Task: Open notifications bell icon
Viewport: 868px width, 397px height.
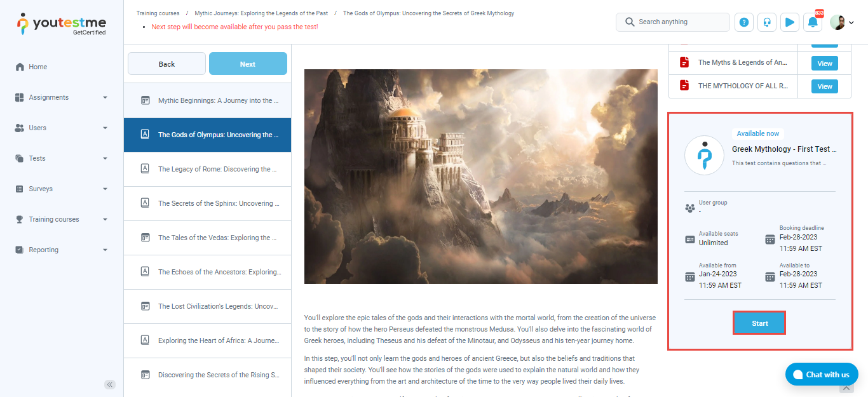Action: coord(813,22)
